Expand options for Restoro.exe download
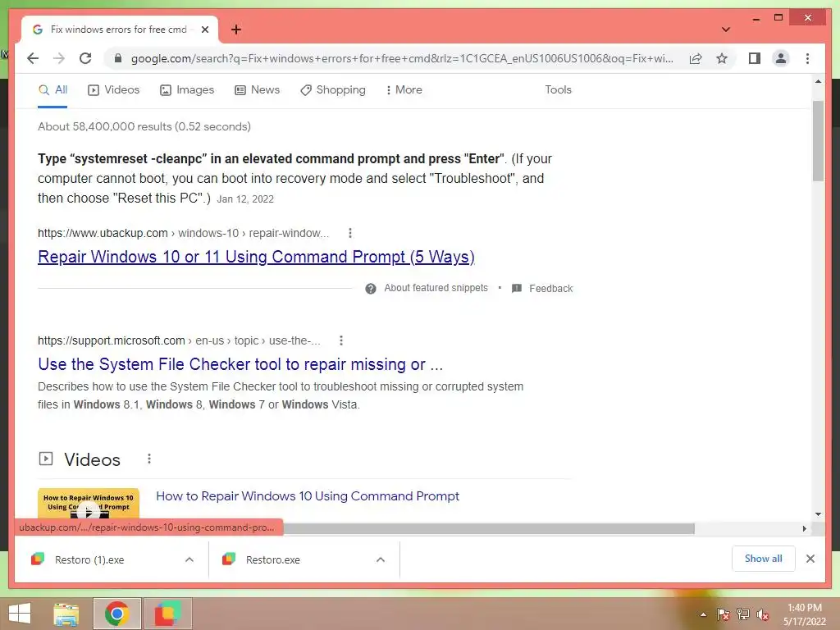The height and width of the screenshot is (630, 840). [381, 559]
